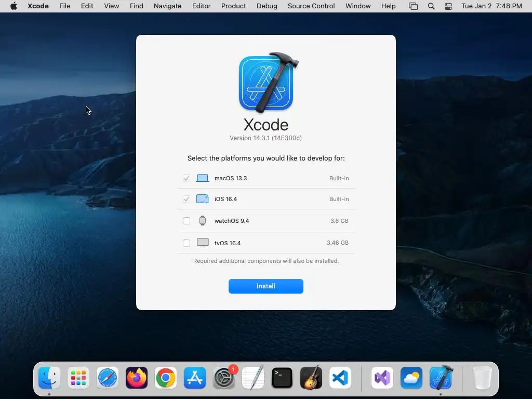This screenshot has width=532, height=399.
Task: Launch Safari from the Dock
Action: tap(108, 378)
